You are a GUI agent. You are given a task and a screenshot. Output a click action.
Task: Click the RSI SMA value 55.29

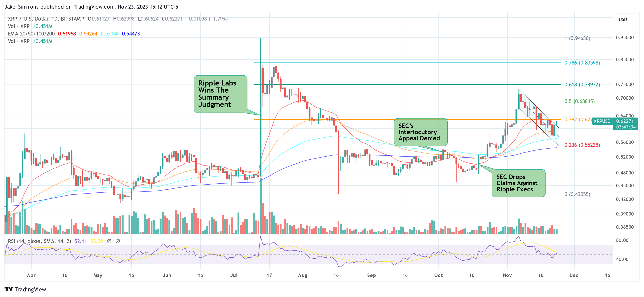coord(97,241)
